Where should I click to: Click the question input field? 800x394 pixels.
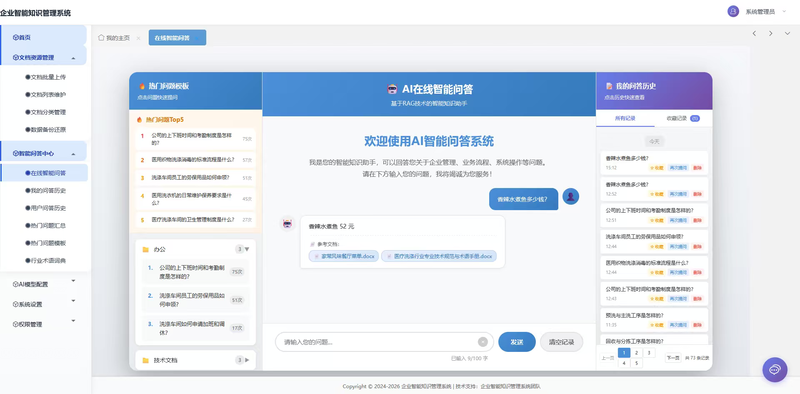click(384, 342)
